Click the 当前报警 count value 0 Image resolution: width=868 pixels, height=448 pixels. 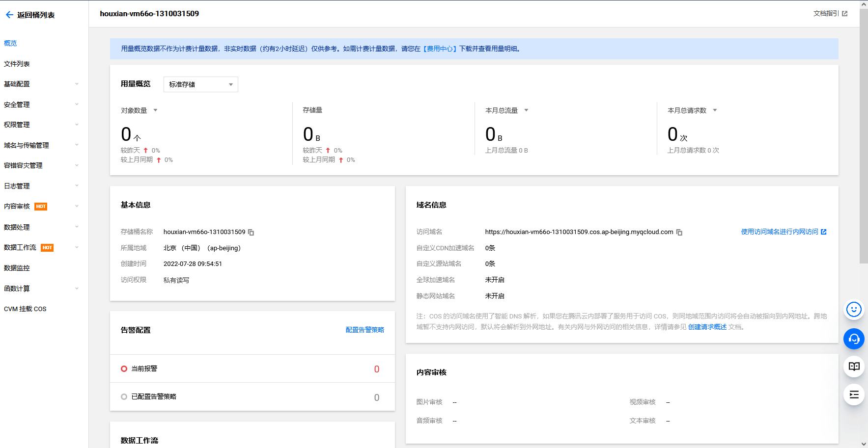coord(377,369)
